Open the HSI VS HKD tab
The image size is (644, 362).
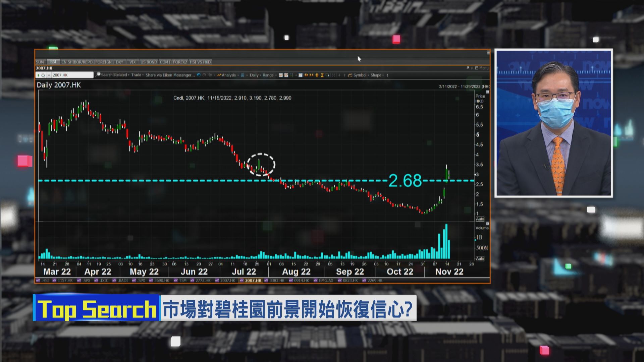coord(200,62)
